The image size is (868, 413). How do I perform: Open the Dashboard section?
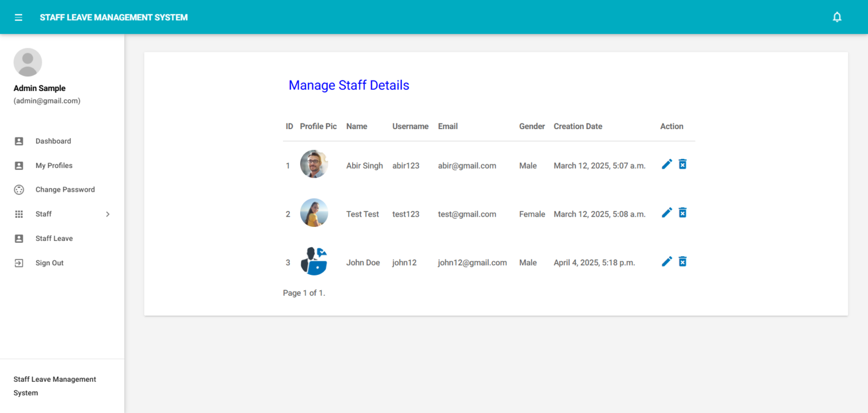tap(53, 141)
